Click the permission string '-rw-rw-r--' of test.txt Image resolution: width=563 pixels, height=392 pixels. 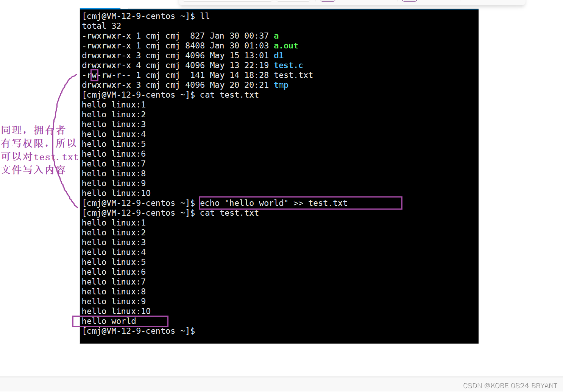(106, 75)
